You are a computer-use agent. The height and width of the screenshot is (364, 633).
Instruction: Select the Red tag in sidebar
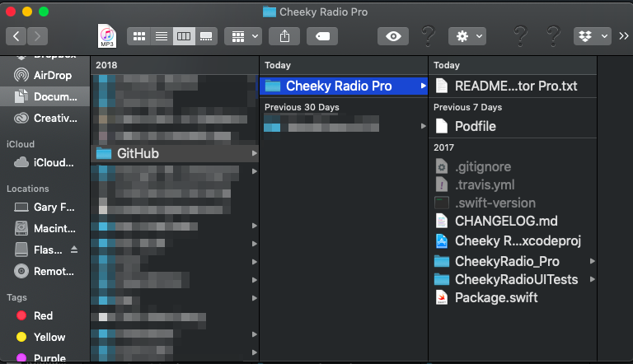(44, 315)
